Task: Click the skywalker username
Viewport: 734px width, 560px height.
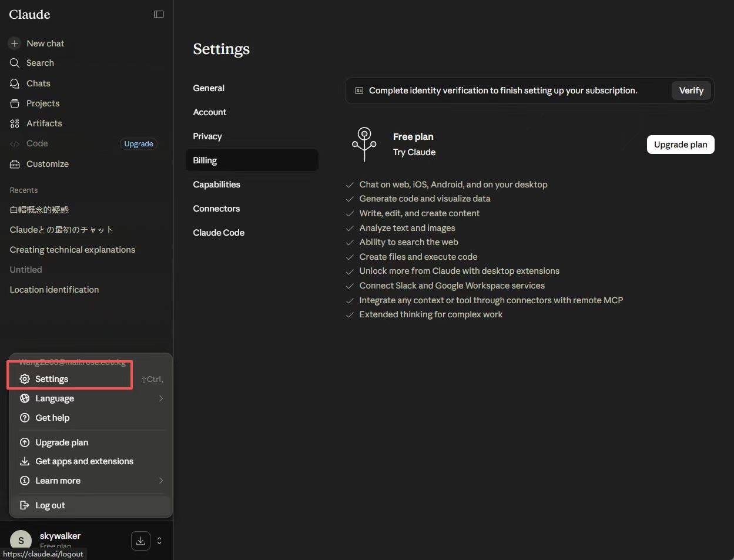Action: click(x=60, y=536)
